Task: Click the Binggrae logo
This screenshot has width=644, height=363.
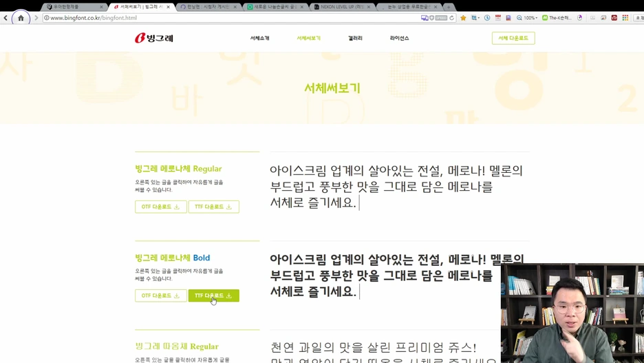Action: 154,38
